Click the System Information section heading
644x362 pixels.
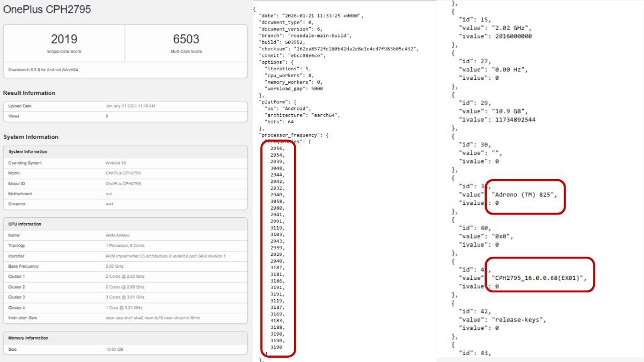(31, 137)
